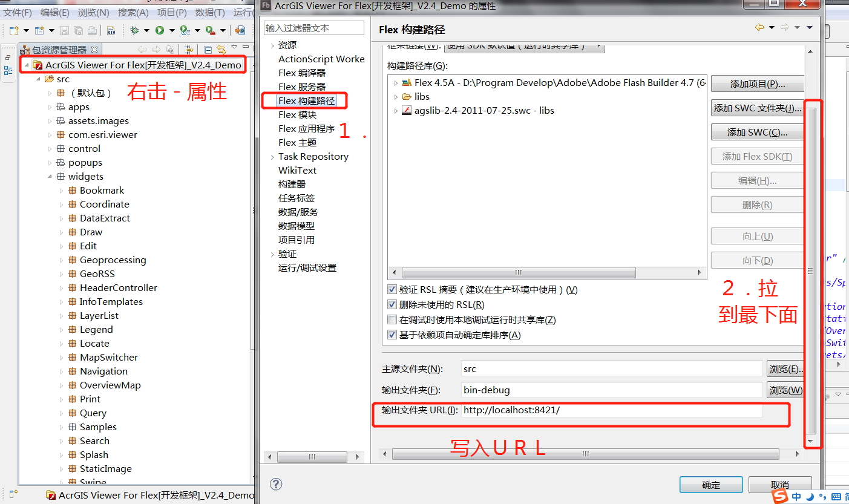Screen dimensions: 849x504
Task: Expand the com.esri.viewer package
Action: point(50,135)
